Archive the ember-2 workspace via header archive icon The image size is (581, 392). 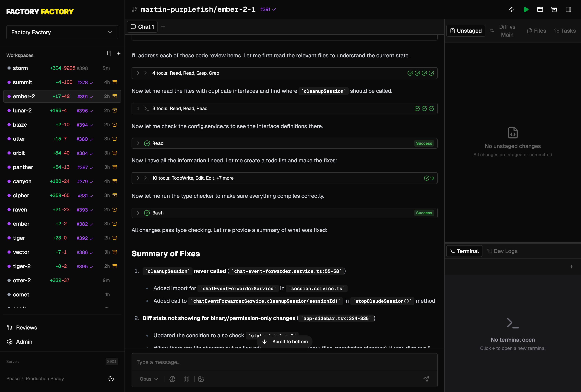(x=554, y=9)
